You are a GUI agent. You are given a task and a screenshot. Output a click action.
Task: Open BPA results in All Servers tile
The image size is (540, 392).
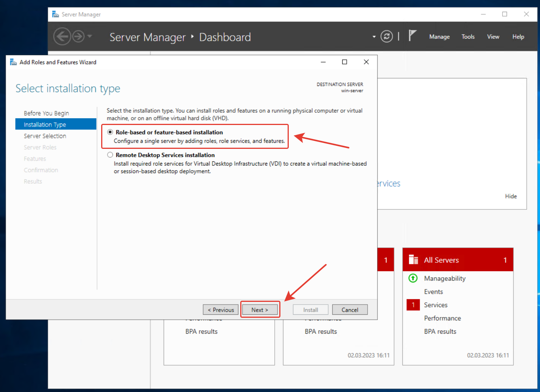[440, 331]
